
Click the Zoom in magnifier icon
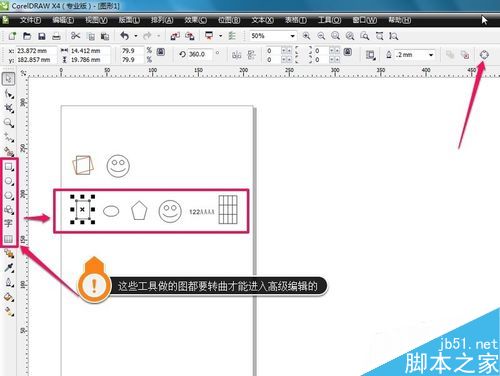[x=306, y=36]
